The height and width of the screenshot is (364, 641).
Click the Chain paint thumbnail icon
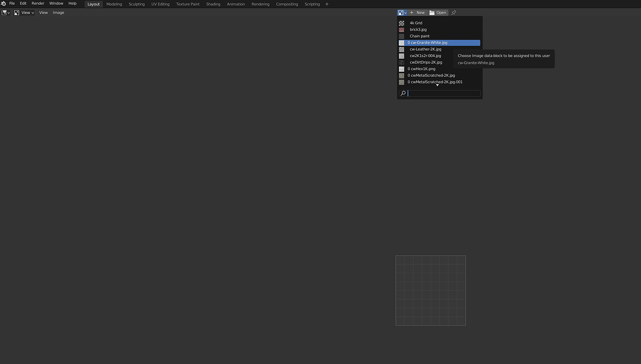pyautogui.click(x=401, y=37)
